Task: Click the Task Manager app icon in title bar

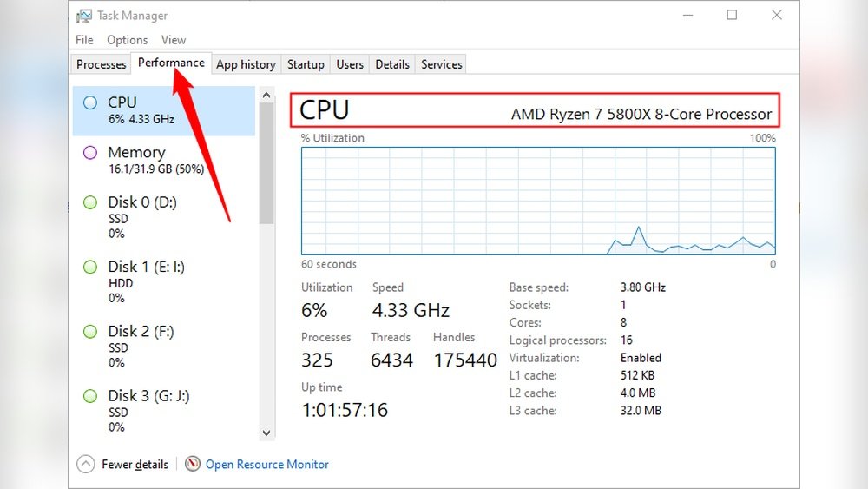Action: click(x=84, y=16)
